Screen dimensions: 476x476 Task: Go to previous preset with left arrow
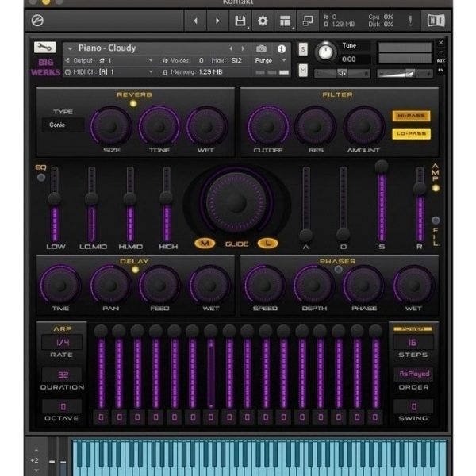click(x=195, y=21)
